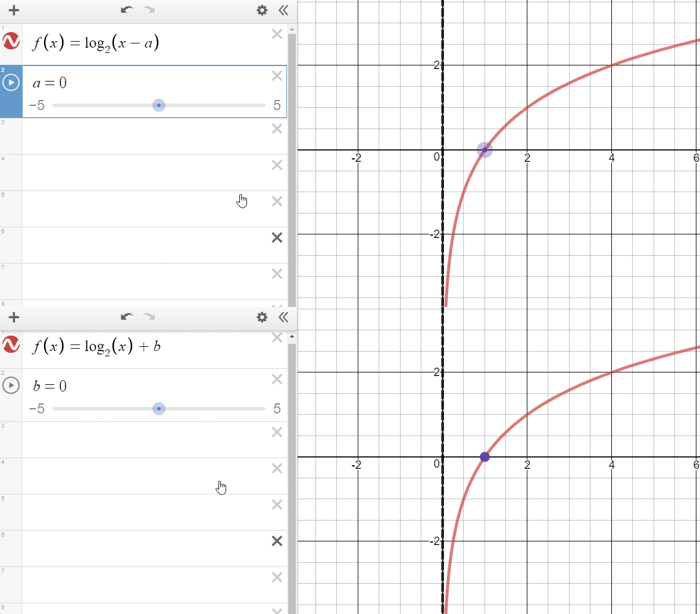
Task: Toggle visibility of the log2(x − a) curve
Action: pyautogui.click(x=11, y=41)
